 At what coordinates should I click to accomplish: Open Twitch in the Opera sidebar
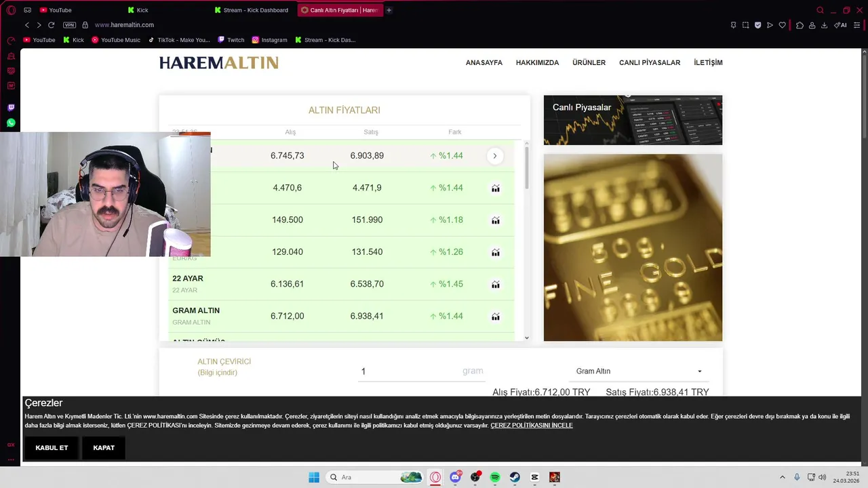pos(11,107)
